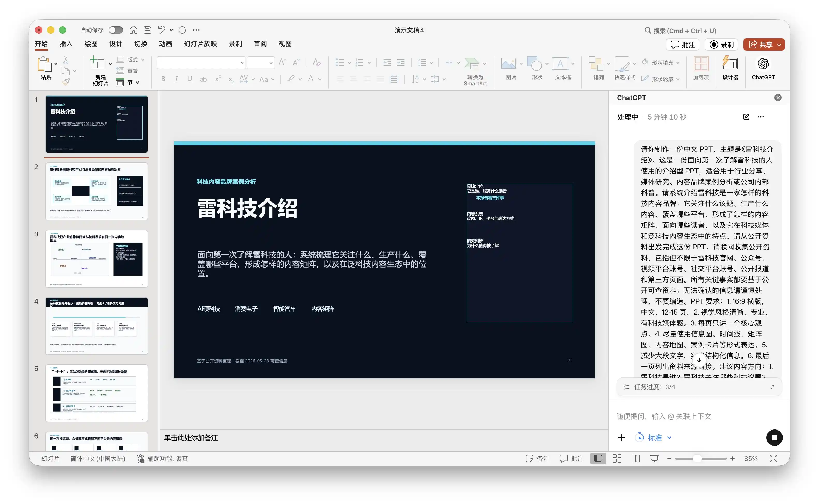Toggle Normal view button in status bar
Screen dimensions: 819x504
598,459
